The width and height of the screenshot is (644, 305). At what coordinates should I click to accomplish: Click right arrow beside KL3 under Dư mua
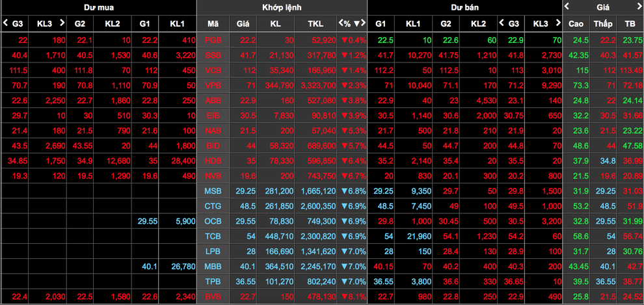point(62,23)
